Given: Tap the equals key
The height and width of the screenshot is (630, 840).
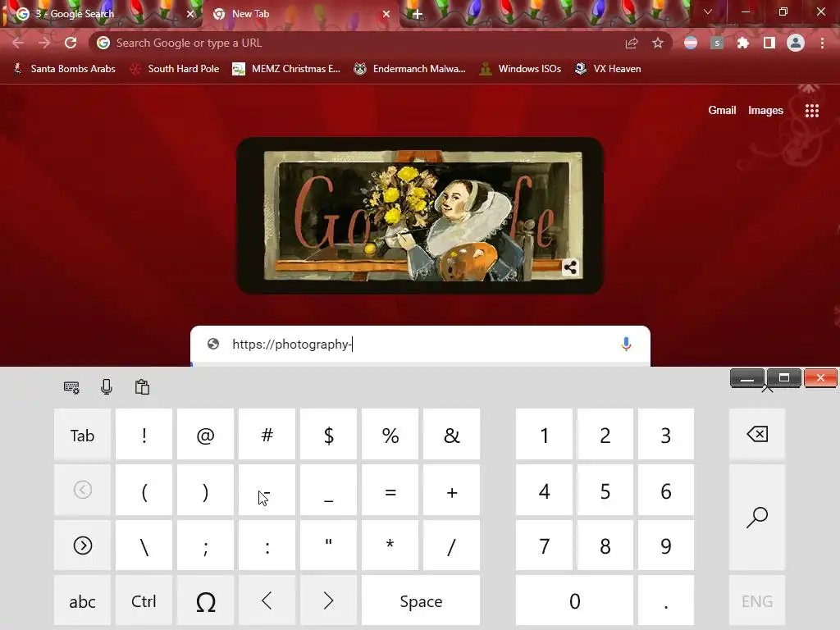Looking at the screenshot, I should click(x=390, y=491).
